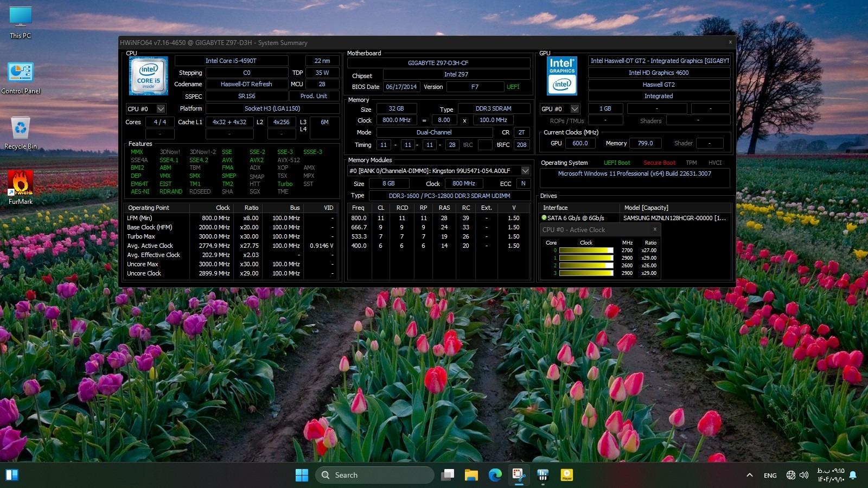This screenshot has height=488, width=868.
Task: Click the Core 0 clock bar
Action: [x=586, y=251]
